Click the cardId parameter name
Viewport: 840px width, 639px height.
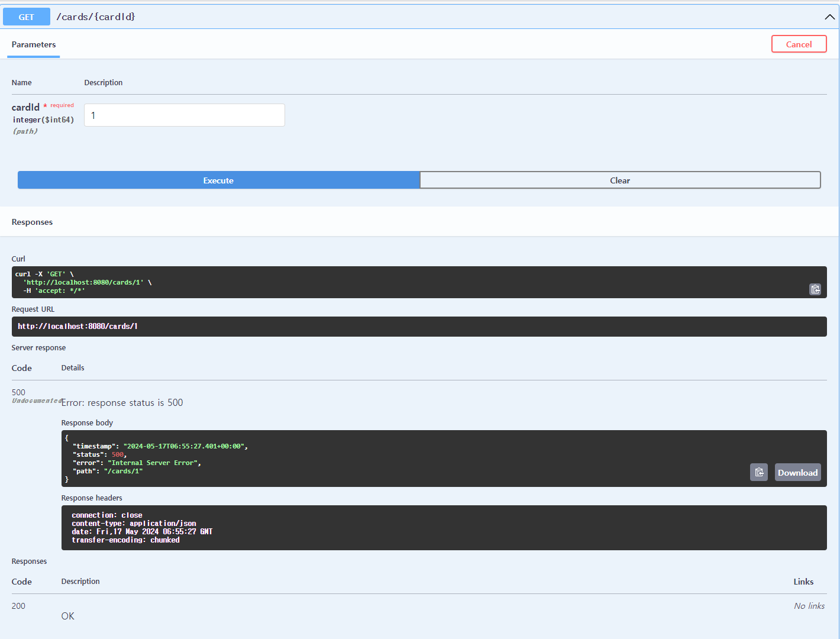pyautogui.click(x=25, y=107)
